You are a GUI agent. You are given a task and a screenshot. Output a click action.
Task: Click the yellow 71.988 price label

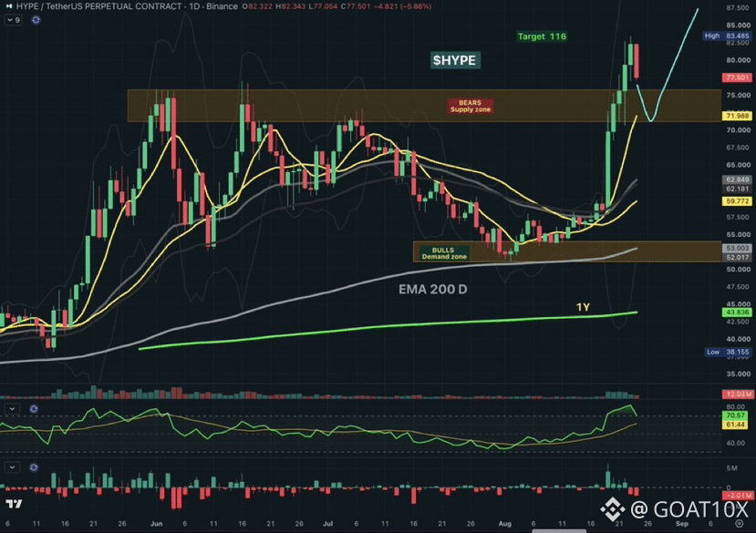point(737,116)
